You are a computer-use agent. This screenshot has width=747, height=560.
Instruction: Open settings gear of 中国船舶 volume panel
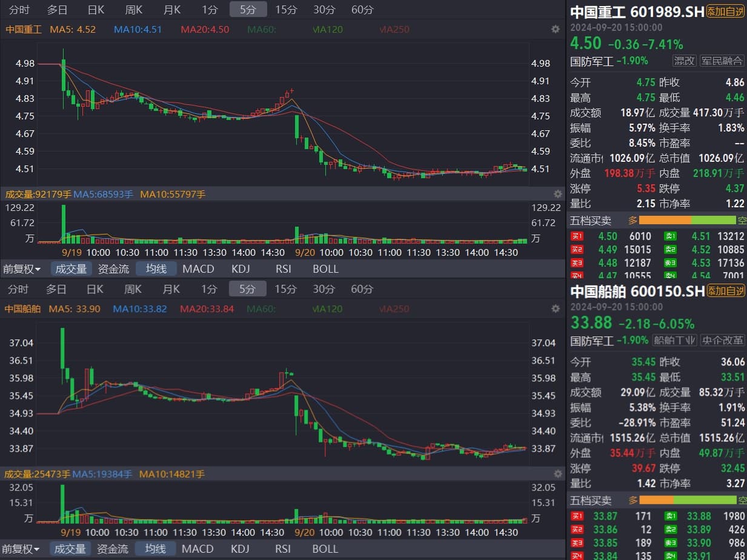pyautogui.click(x=558, y=473)
